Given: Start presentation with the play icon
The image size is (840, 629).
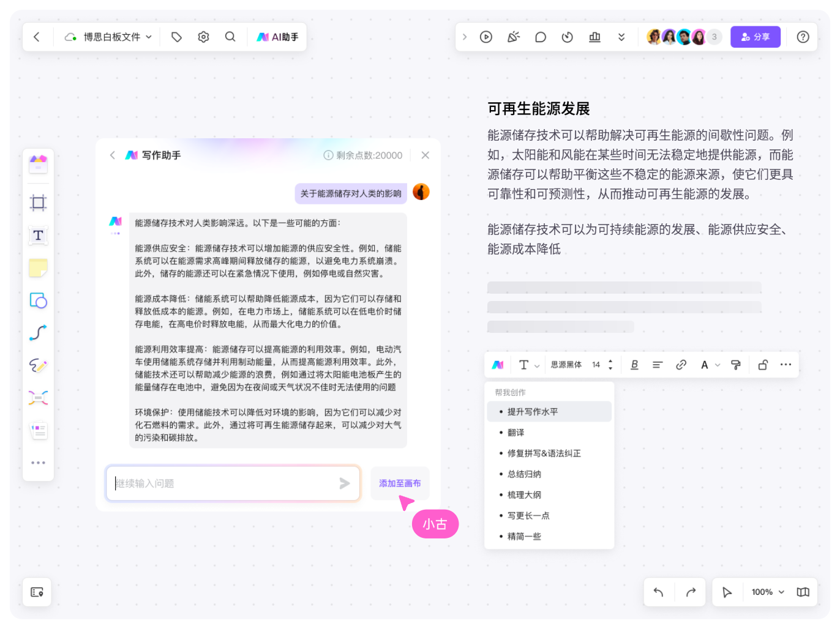Looking at the screenshot, I should click(x=486, y=37).
